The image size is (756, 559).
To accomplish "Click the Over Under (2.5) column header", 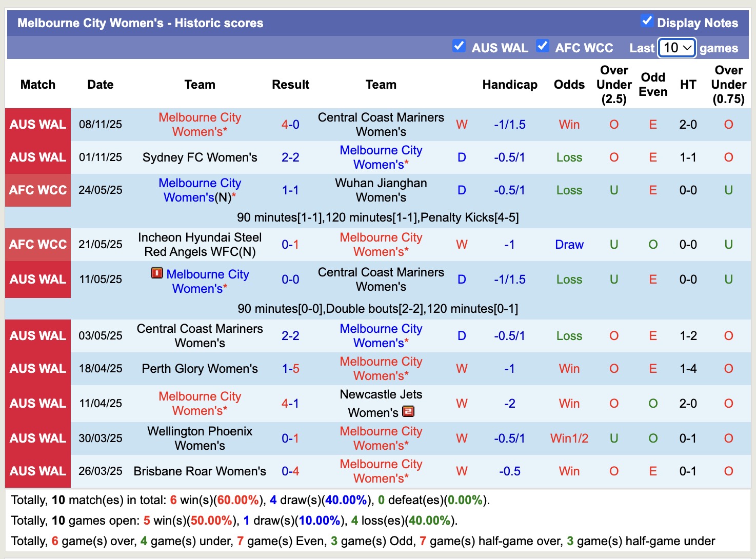I will [x=613, y=85].
